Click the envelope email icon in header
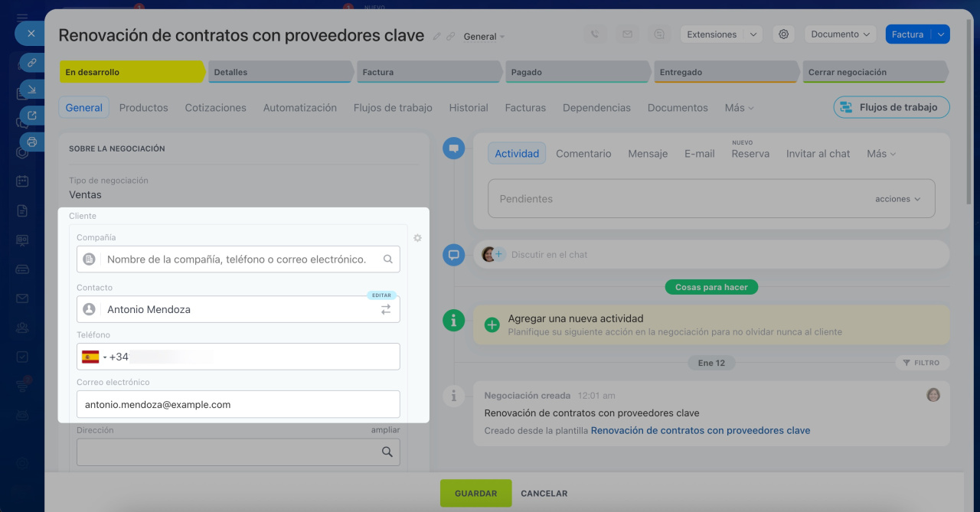The width and height of the screenshot is (980, 512). coord(627,34)
